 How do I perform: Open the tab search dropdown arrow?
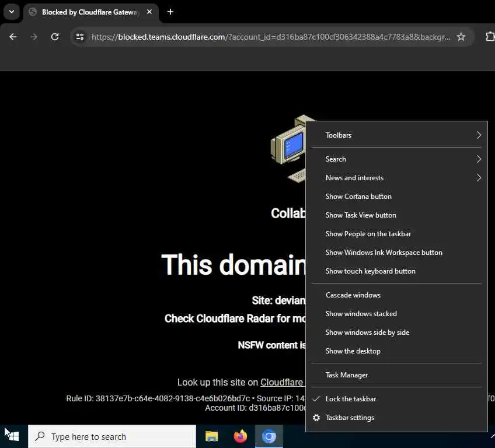[x=12, y=12]
